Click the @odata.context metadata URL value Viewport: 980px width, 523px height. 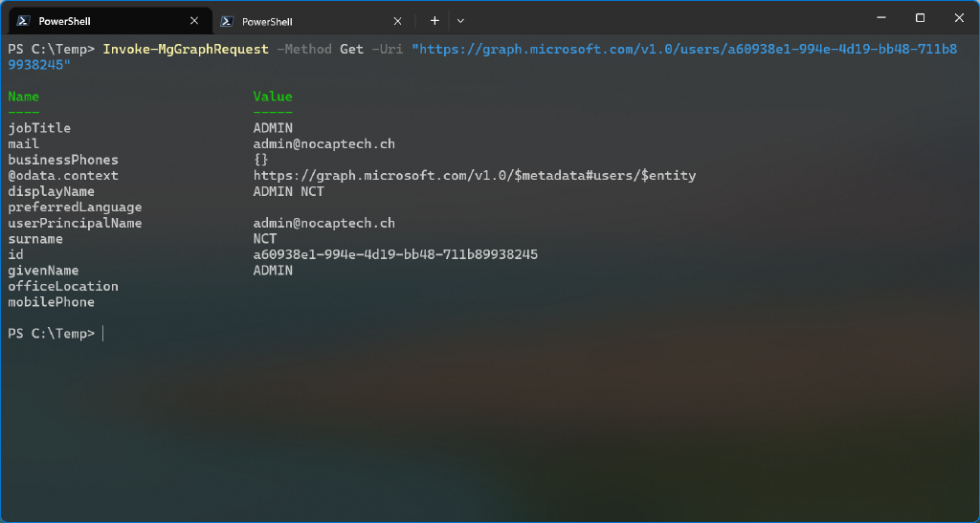(474, 176)
